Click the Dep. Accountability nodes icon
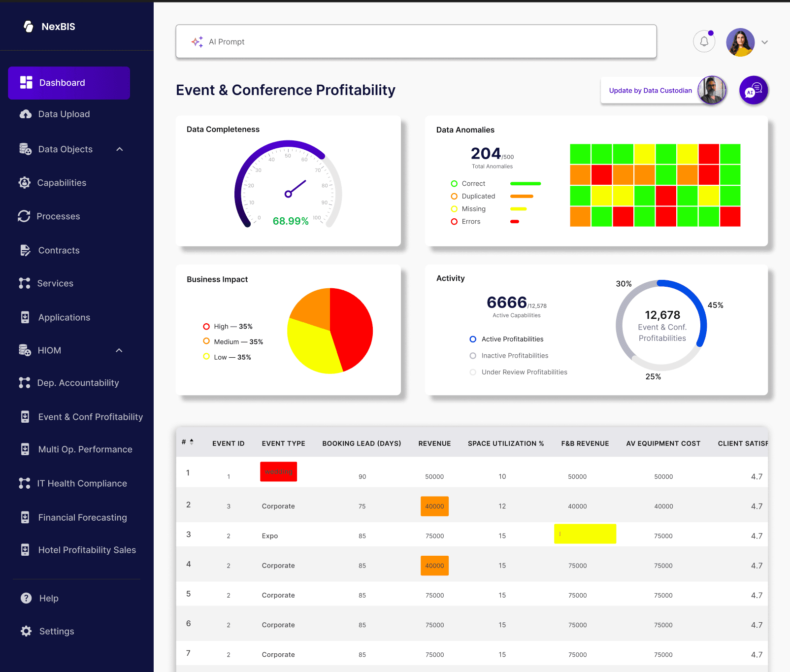 (x=25, y=383)
